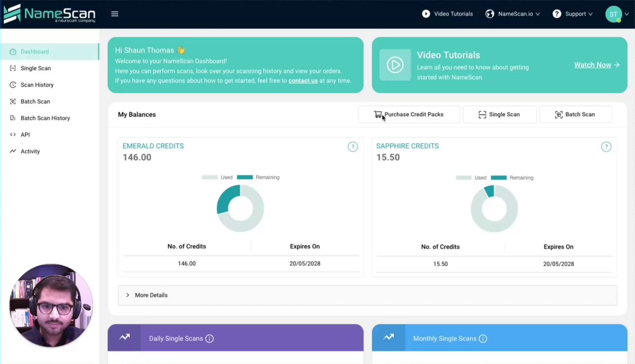Click the presenter webcam thumbnail
Viewport: 635px width, 364px height.
(51, 305)
